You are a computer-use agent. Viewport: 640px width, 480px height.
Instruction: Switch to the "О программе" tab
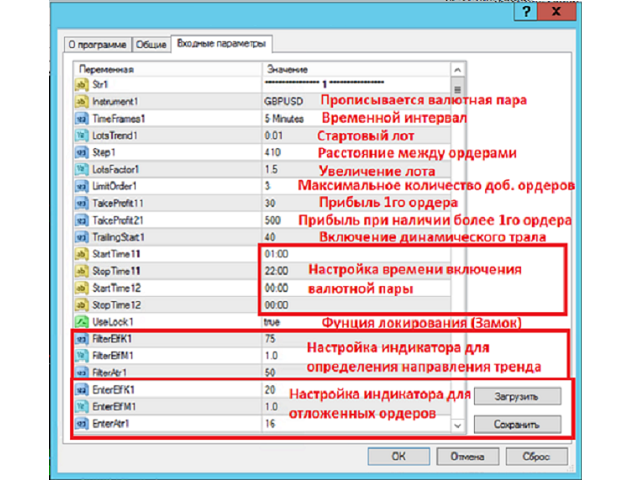[x=97, y=45]
